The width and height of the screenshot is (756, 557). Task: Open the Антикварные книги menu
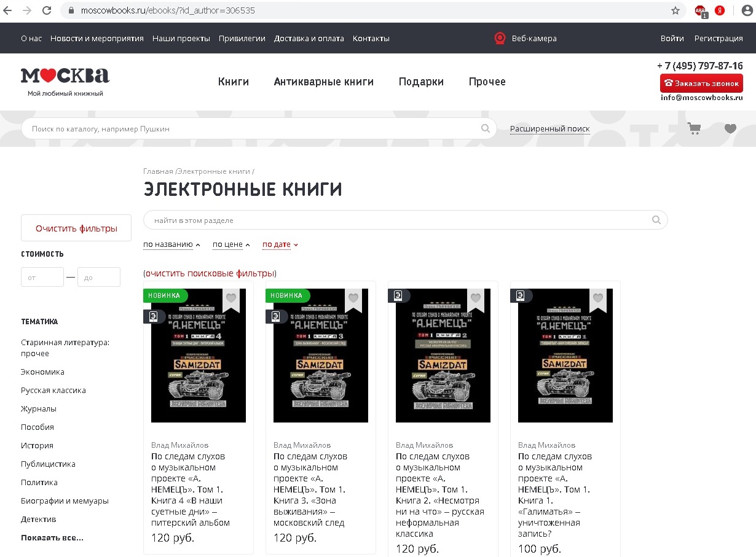point(324,82)
